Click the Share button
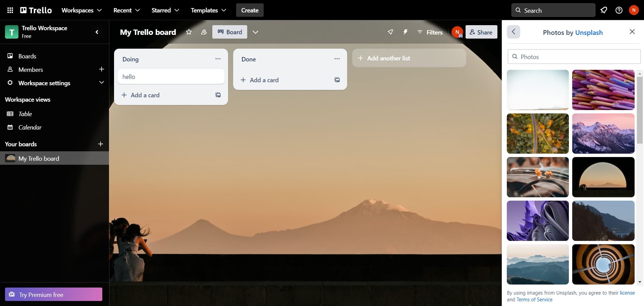The width and height of the screenshot is (644, 306). point(481,32)
